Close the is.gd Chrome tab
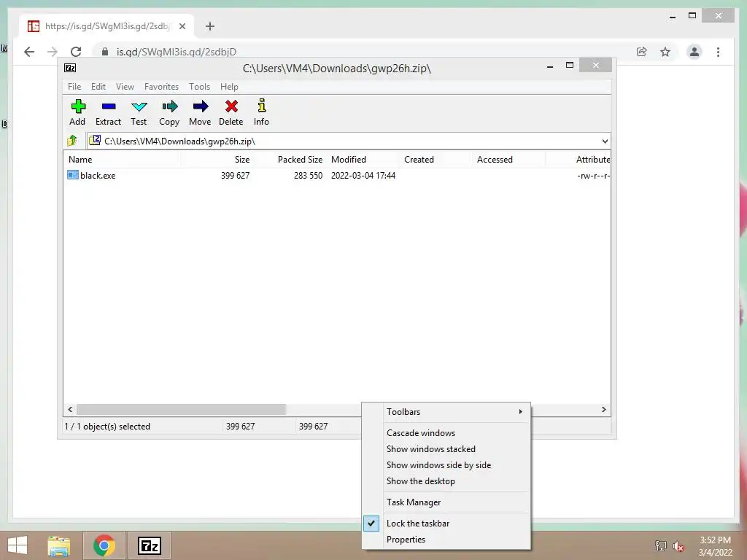 182,26
